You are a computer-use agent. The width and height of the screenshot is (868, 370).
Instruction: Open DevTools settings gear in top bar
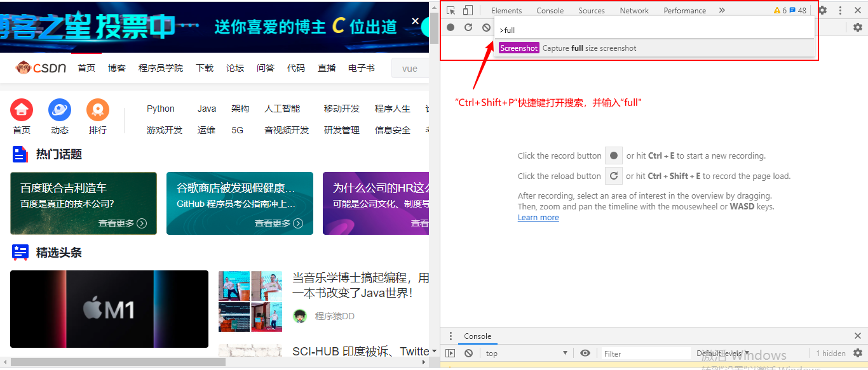pyautogui.click(x=823, y=10)
